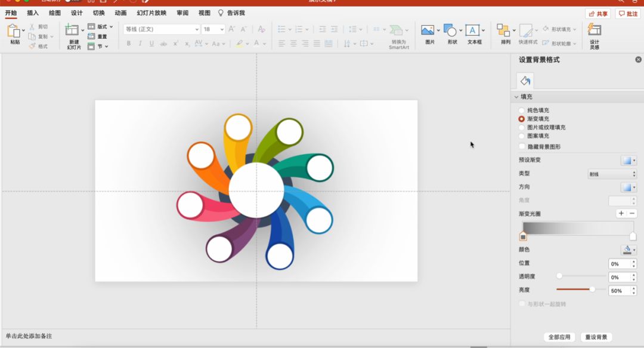
Task: Open the Layout (版式) dropdown
Action: 100,26
